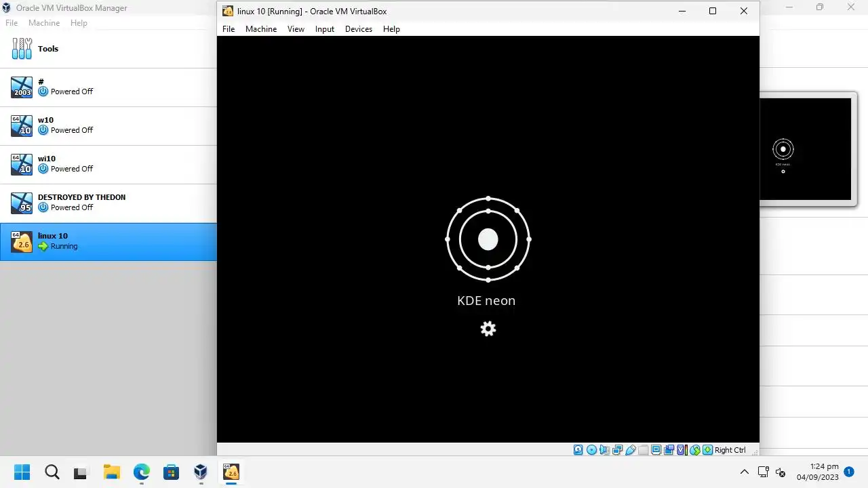Viewport: 868px width, 488px height.
Task: Click the hard disk activity indicator icon
Action: (x=578, y=450)
